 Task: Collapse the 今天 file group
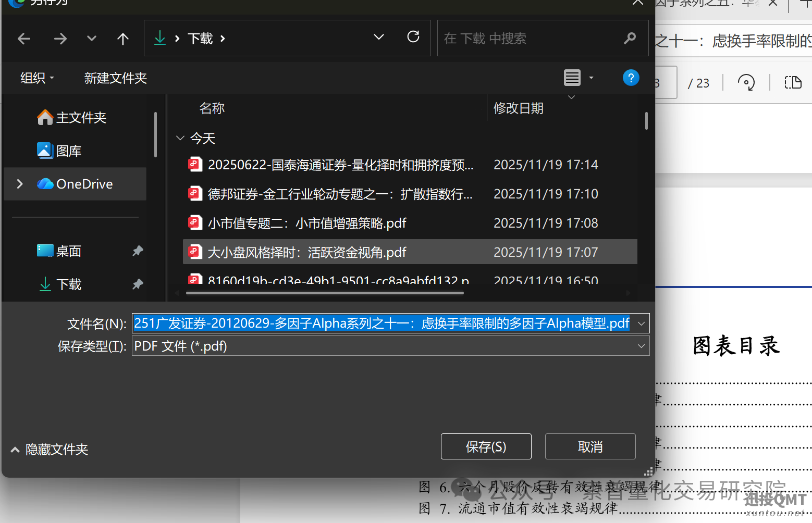click(x=180, y=138)
